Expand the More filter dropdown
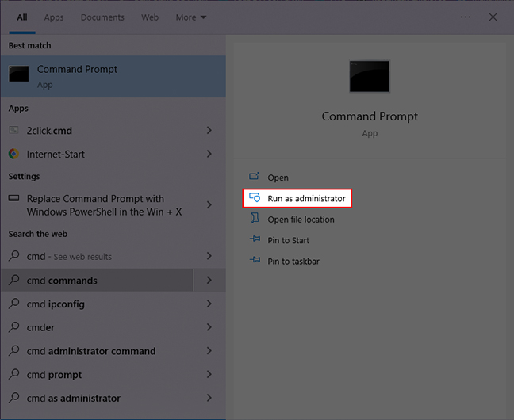This screenshot has width=514, height=420. click(191, 17)
